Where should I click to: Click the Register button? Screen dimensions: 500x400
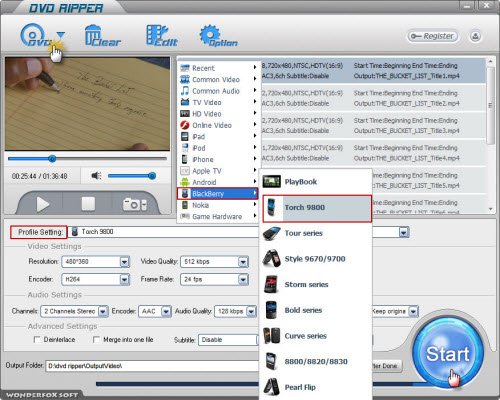coord(432,36)
